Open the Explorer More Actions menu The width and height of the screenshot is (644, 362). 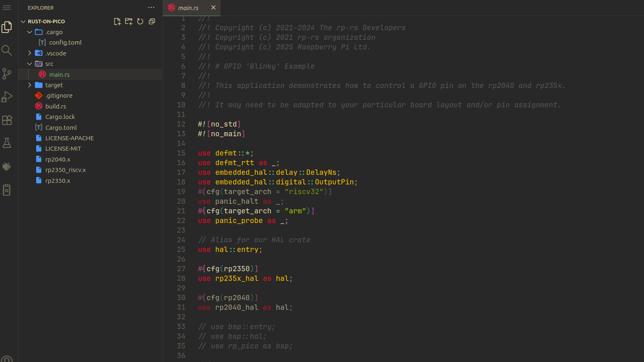click(151, 7)
